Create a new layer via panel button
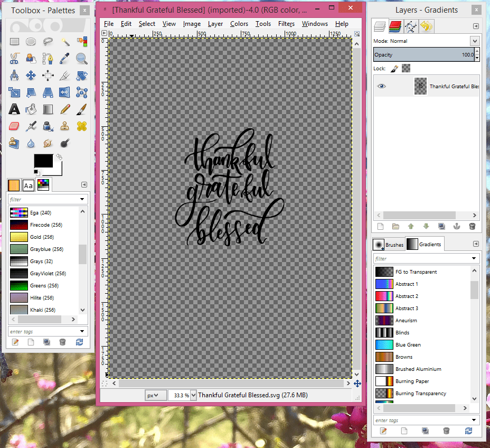Viewport: 490px width, 448px height. [380, 226]
